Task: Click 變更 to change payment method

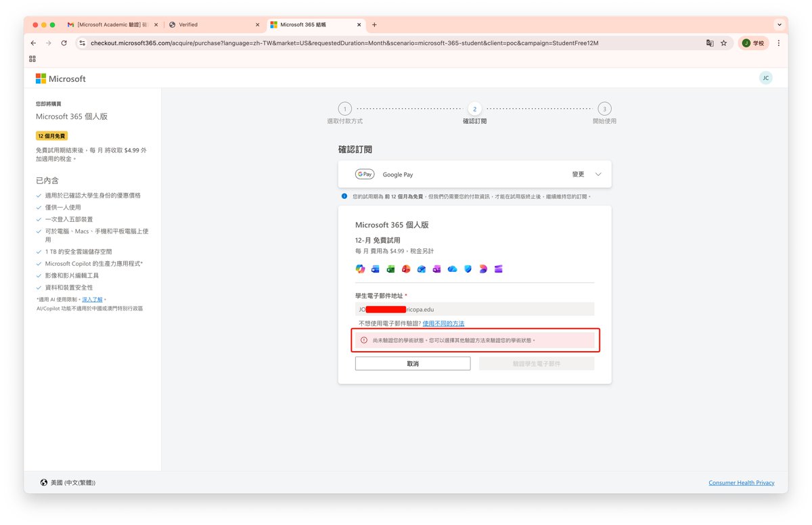Action: tap(579, 174)
